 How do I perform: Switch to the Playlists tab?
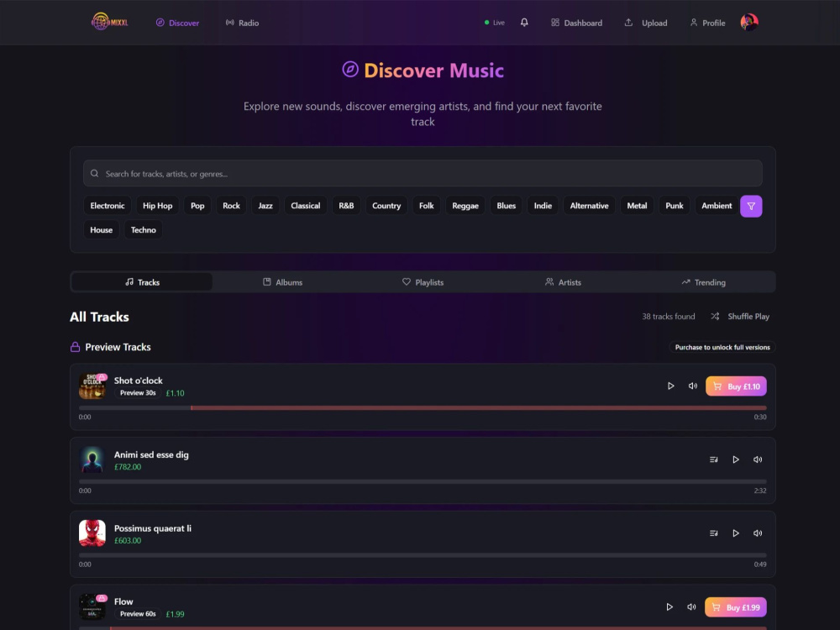tap(423, 282)
